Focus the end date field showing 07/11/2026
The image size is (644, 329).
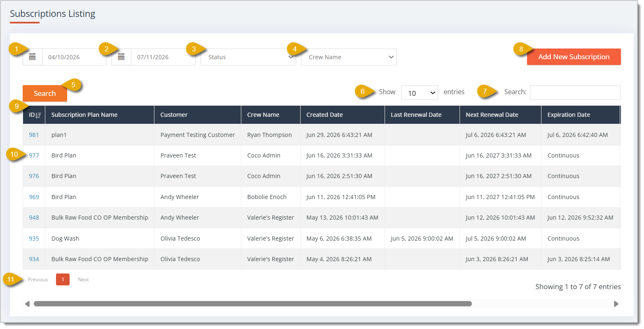pos(163,57)
